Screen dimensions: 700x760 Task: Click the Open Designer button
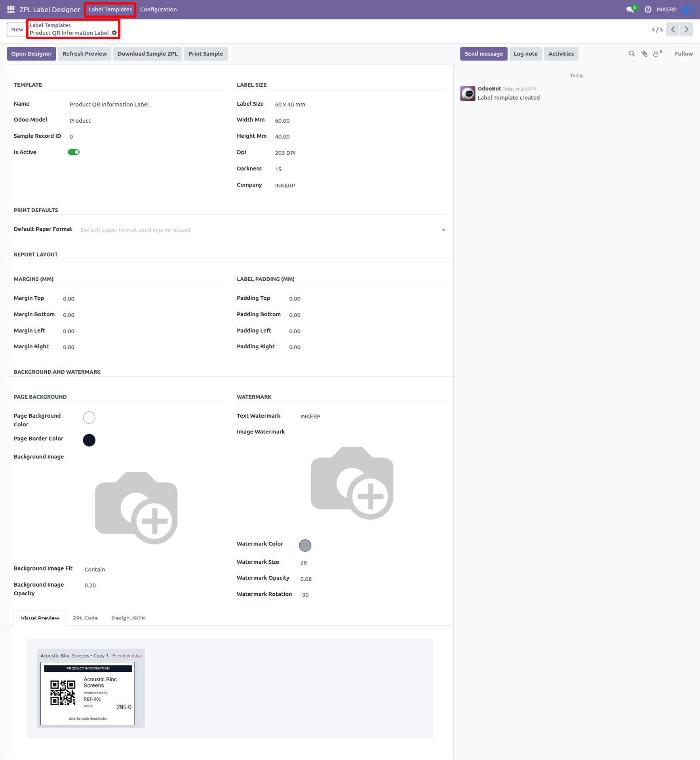pos(31,54)
